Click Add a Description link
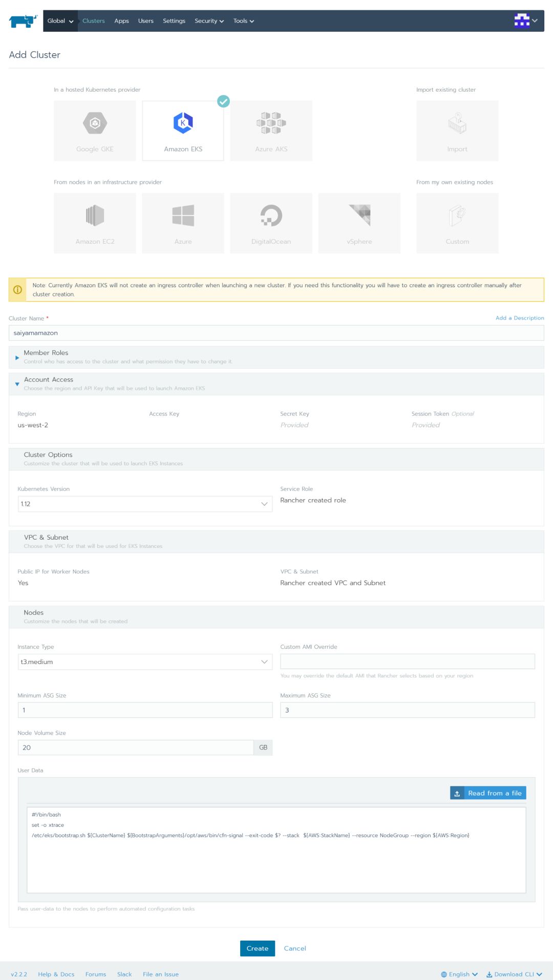 click(x=520, y=318)
